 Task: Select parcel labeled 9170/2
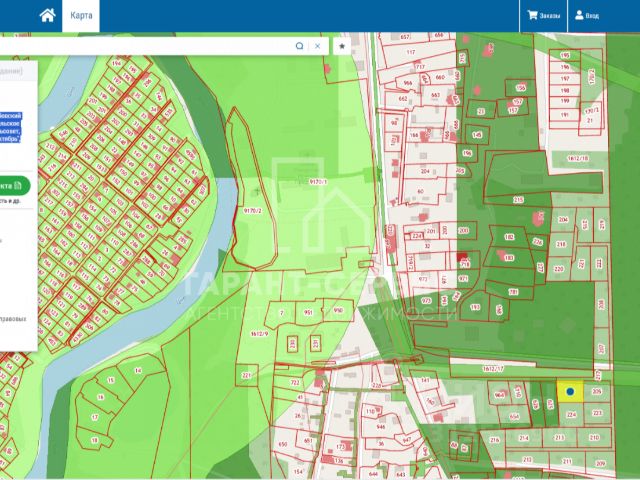coord(252,211)
